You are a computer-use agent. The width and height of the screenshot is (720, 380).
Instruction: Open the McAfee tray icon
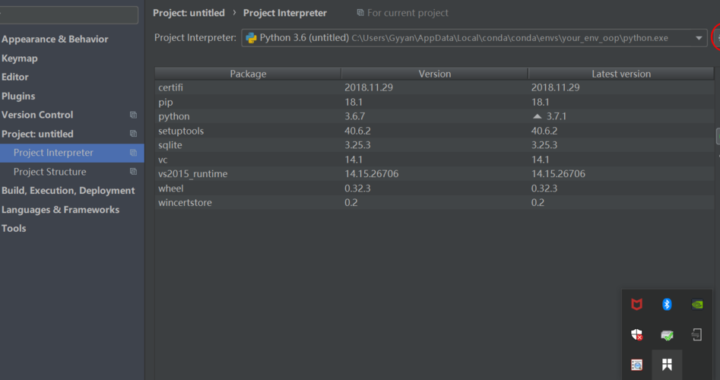(x=636, y=304)
